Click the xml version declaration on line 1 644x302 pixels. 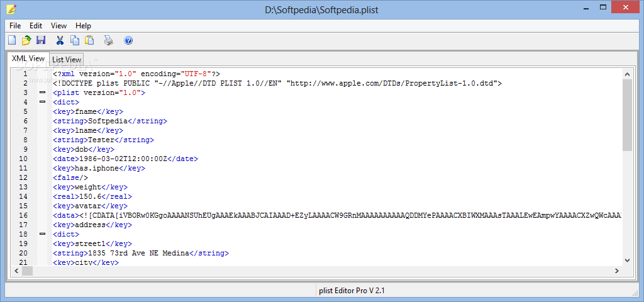[136, 74]
